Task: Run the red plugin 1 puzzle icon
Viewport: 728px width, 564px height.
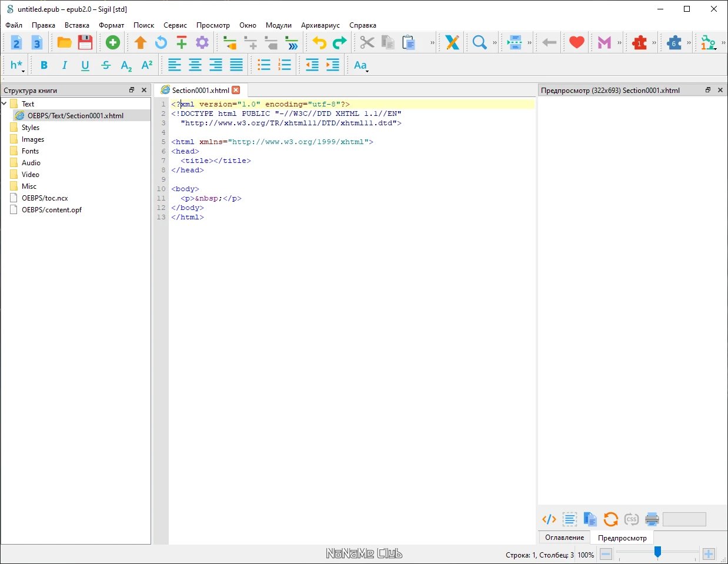Action: (639, 42)
